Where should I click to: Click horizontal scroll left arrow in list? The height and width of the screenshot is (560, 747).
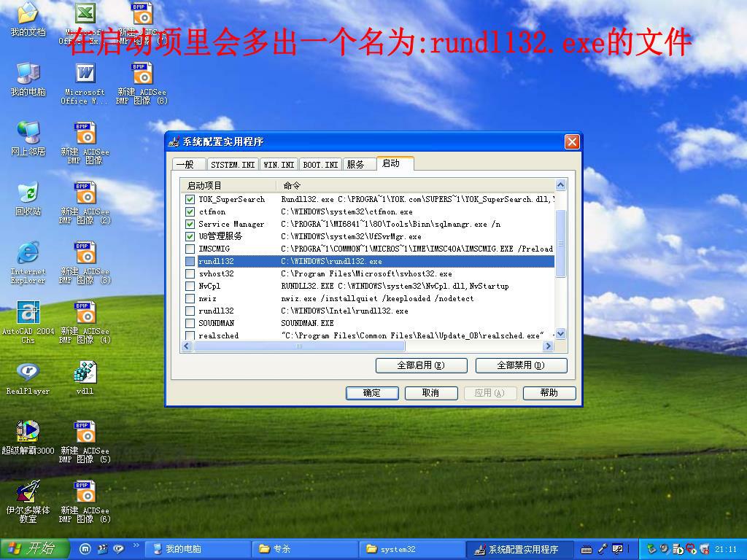[187, 346]
